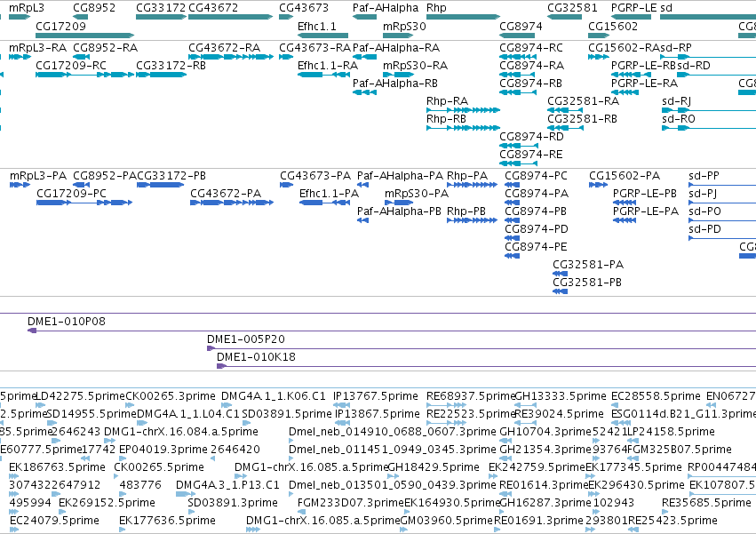The image size is (756, 534).
Task: Select EST SD03891.5prime
Action: click(x=287, y=414)
